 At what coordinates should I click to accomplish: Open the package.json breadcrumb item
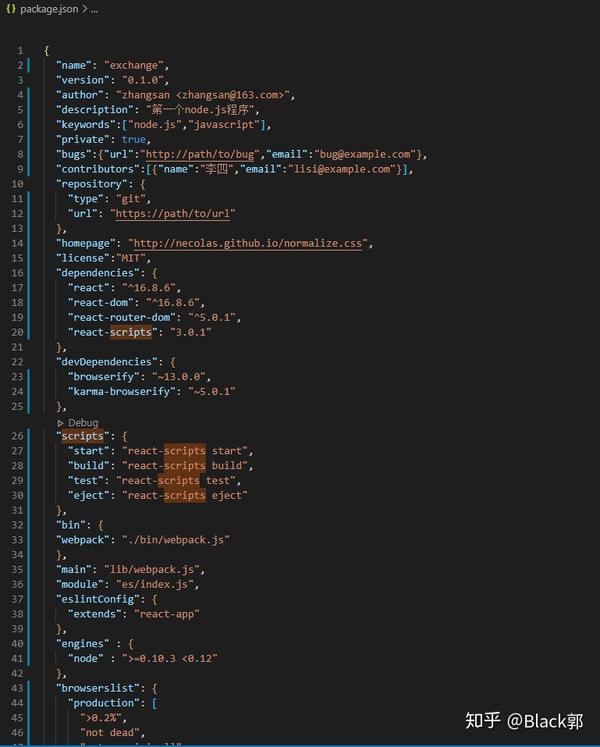pos(49,9)
